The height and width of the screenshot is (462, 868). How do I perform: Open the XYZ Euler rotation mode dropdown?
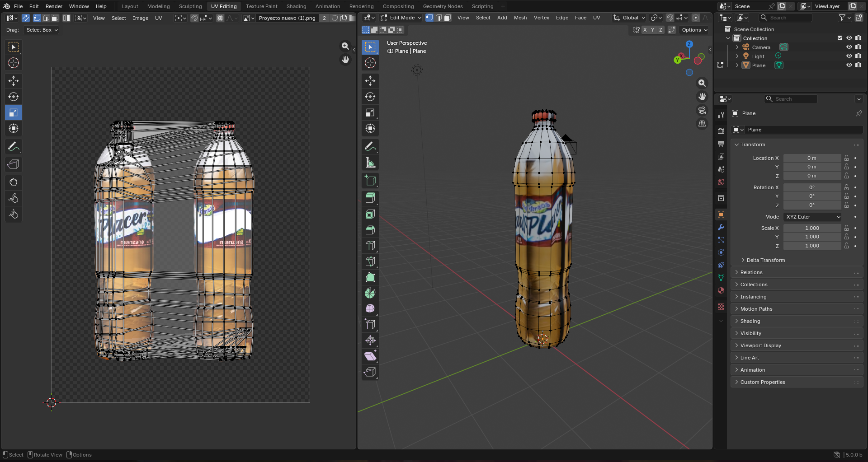[x=812, y=217]
